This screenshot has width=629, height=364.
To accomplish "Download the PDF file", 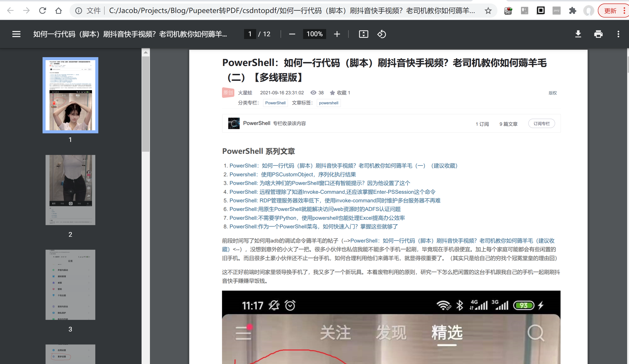I will point(578,34).
